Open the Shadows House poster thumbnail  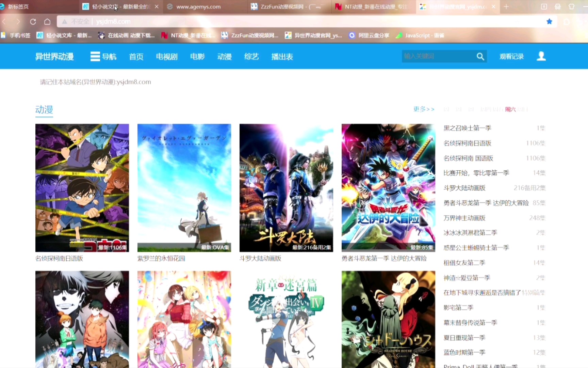(x=388, y=319)
